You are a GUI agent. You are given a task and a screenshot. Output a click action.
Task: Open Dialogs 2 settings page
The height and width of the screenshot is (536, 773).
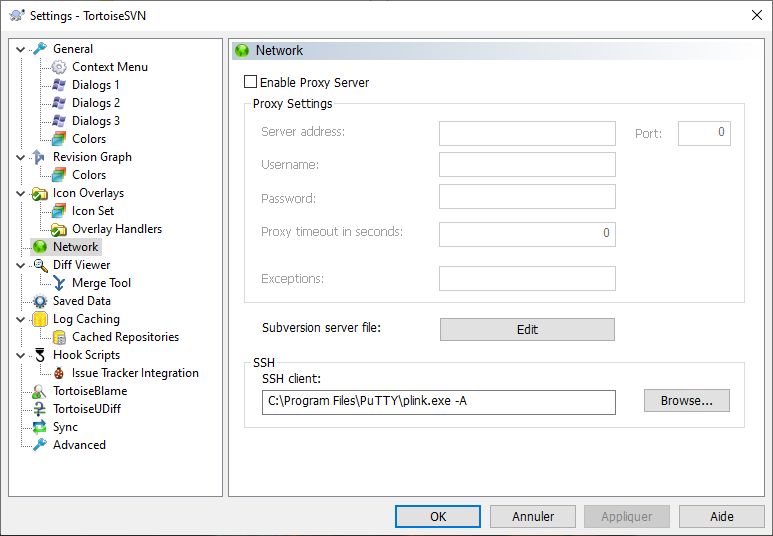pyautogui.click(x=96, y=103)
